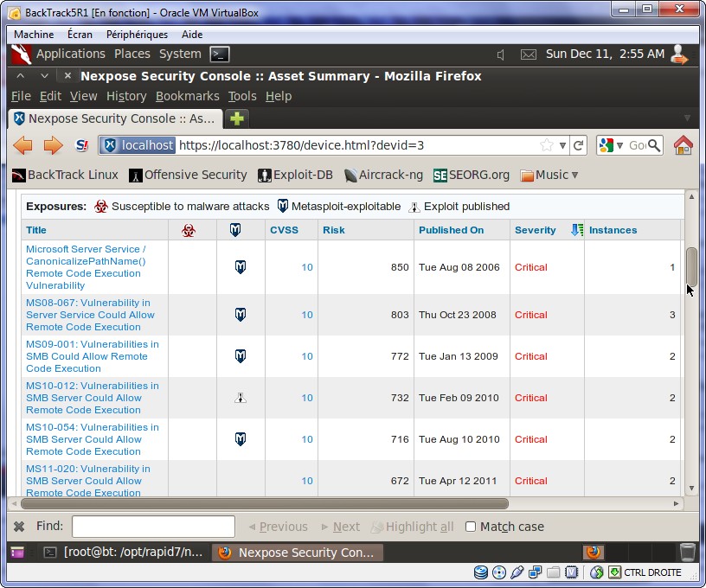
Task: Close the find bar
Action: click(19, 527)
